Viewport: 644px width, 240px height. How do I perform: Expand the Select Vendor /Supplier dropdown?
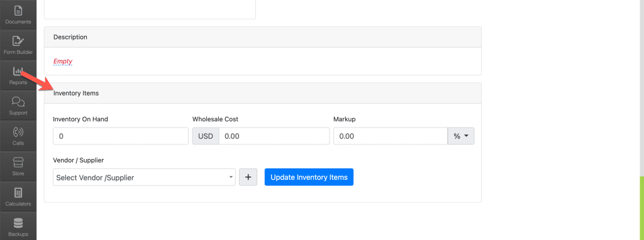(x=144, y=177)
